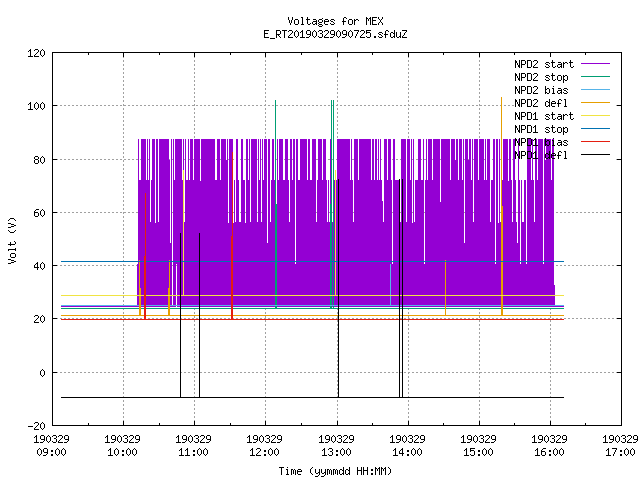640x480 pixels.
Task: Click the x-axis tick label 190329 11:00
Action: click(x=193, y=446)
